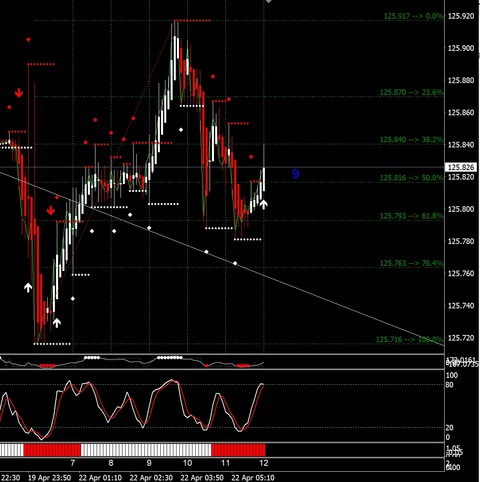Select Fibonacci label 125.840 --> 38.2%
The width and height of the screenshot is (480, 482).
point(412,140)
